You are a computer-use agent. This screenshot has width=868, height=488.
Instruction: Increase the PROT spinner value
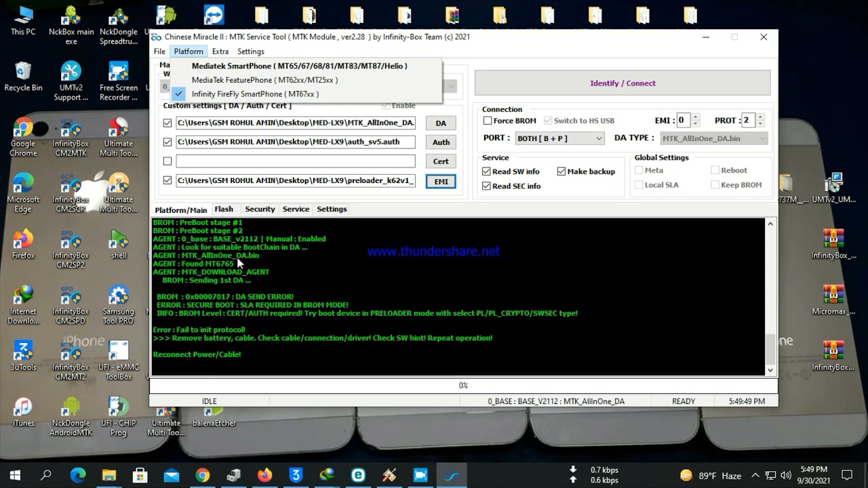click(x=760, y=117)
